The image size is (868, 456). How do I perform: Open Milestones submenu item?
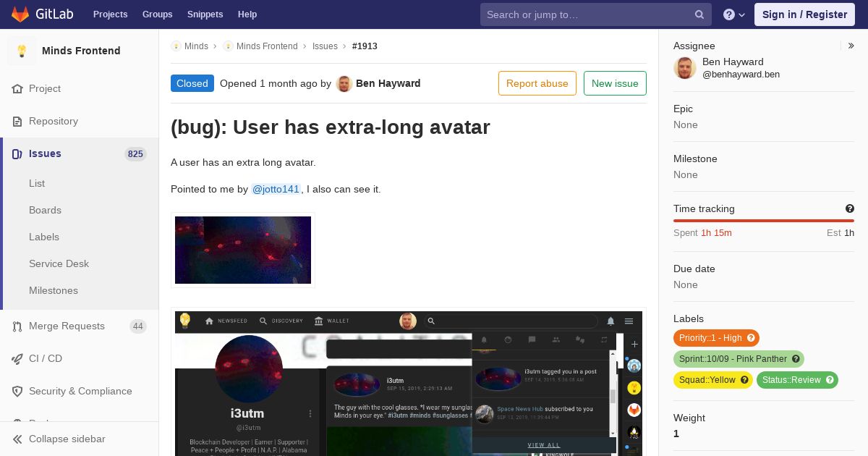(54, 290)
